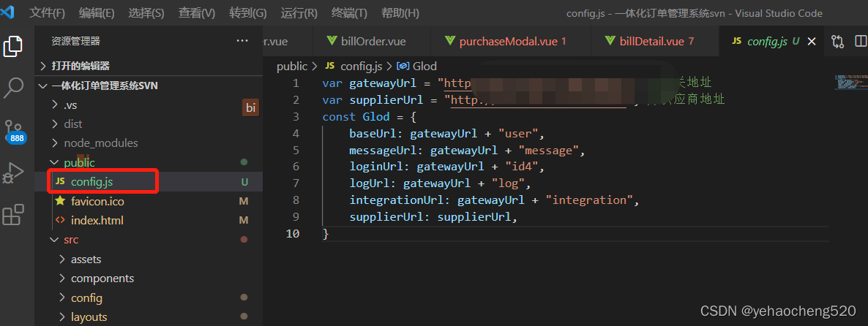
Task: Click the 资源管理器 panel title
Action: 76,41
